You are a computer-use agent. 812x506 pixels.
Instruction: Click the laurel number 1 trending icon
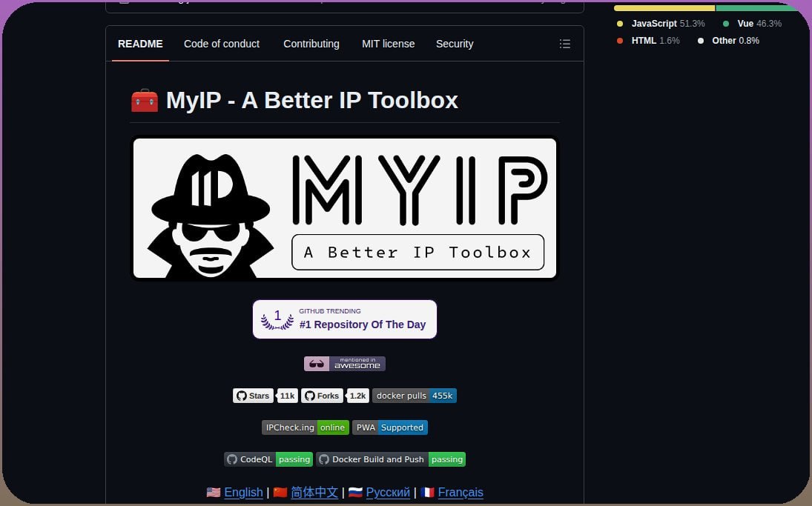coord(277,319)
